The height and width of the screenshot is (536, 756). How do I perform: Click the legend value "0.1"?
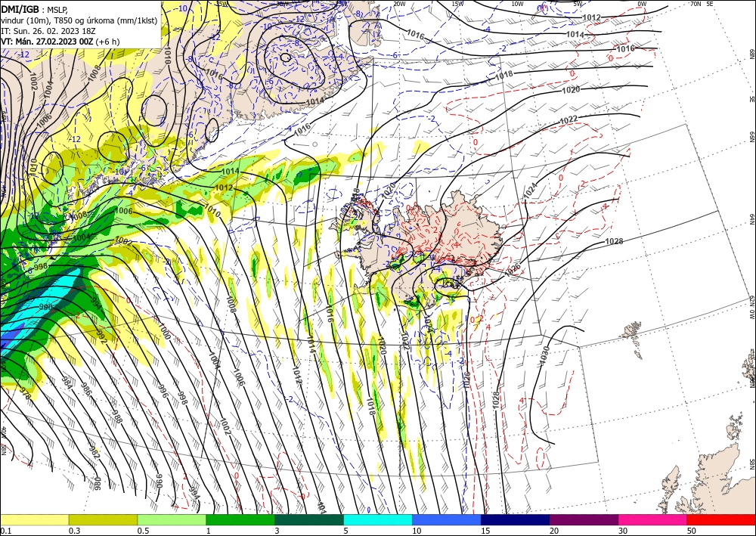click(5, 531)
